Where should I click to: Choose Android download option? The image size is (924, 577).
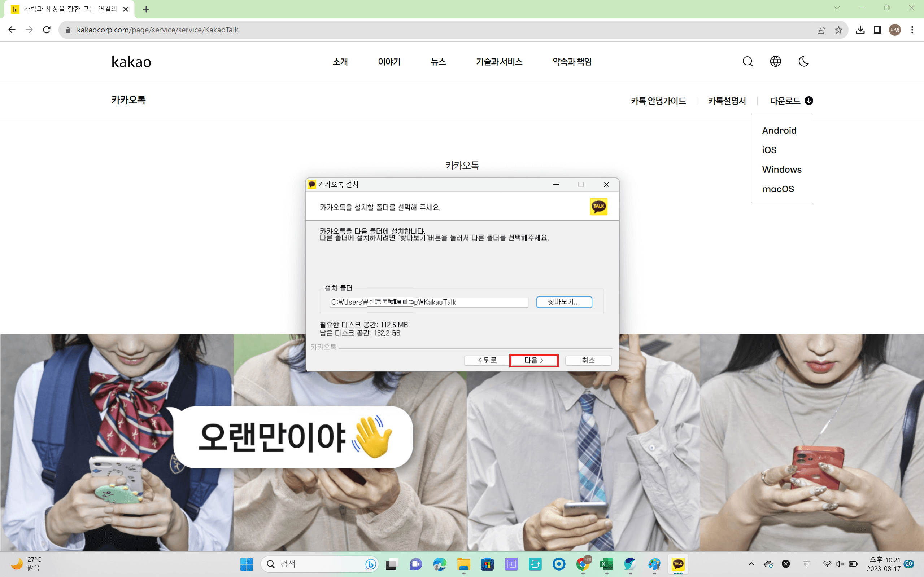pyautogui.click(x=779, y=131)
